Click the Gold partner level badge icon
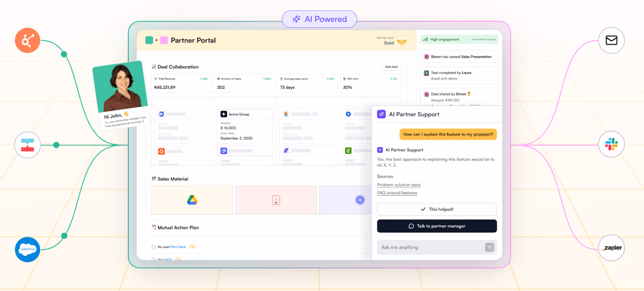644x291 pixels. point(402,40)
